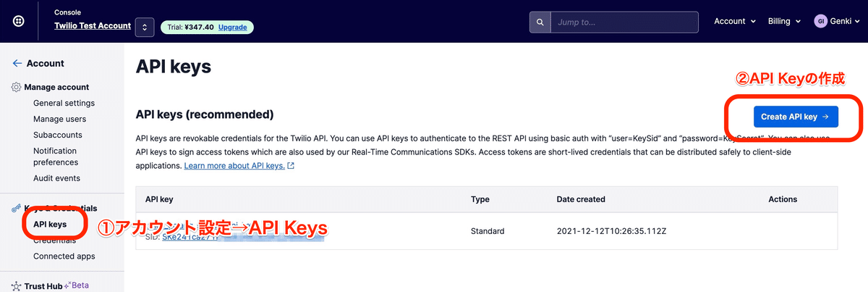Expand the Billing dropdown menu

pos(784,22)
